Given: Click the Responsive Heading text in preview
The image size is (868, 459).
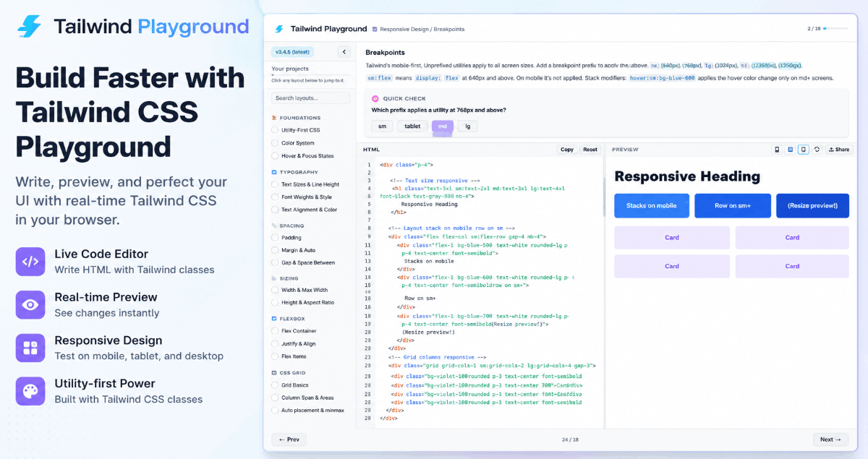Looking at the screenshot, I should [687, 176].
